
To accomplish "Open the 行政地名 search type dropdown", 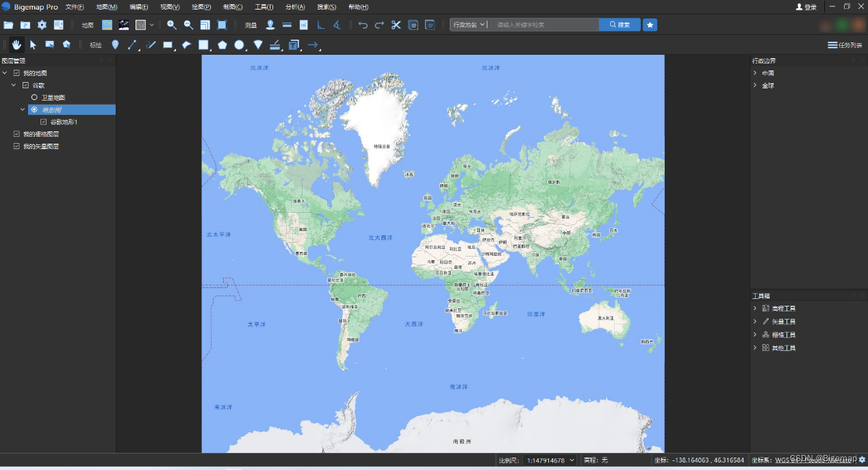I will click(x=469, y=25).
